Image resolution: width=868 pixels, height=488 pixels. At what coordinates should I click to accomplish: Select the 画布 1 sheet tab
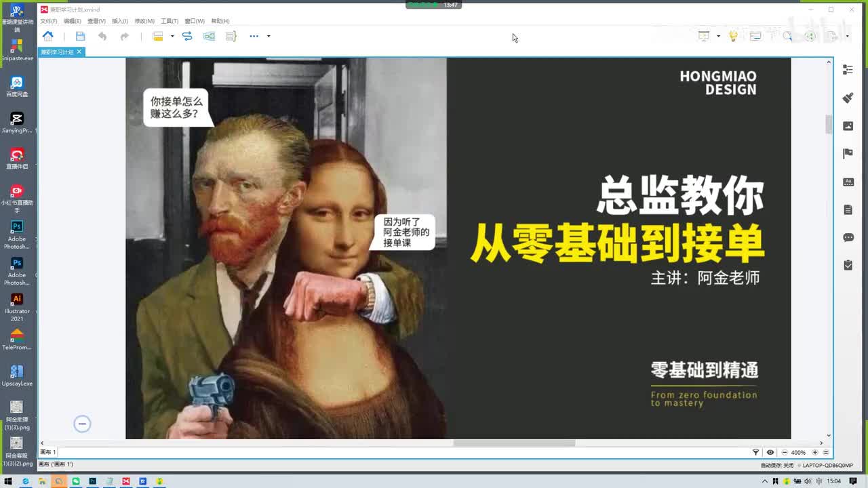(x=47, y=452)
